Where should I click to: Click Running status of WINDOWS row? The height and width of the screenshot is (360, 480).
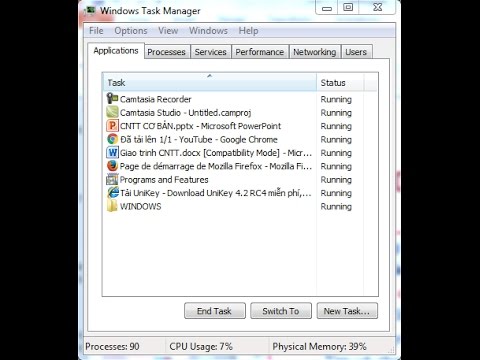(x=336, y=207)
